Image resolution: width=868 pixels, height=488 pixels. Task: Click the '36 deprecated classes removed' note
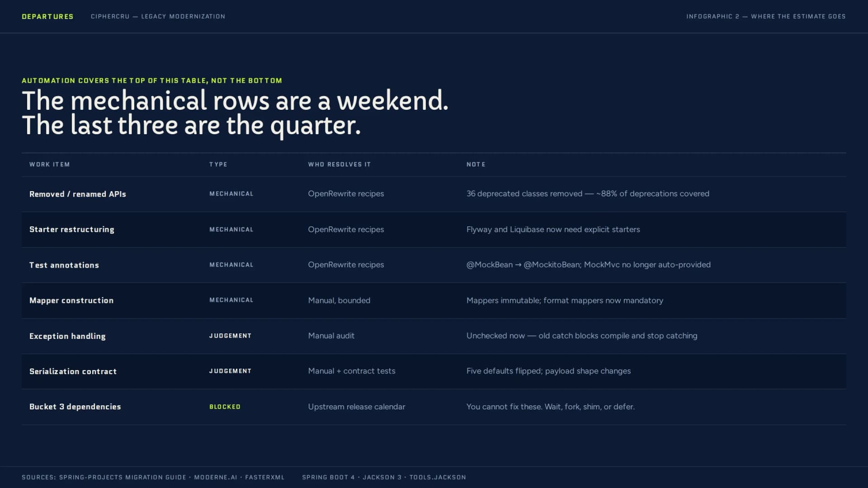pos(588,194)
